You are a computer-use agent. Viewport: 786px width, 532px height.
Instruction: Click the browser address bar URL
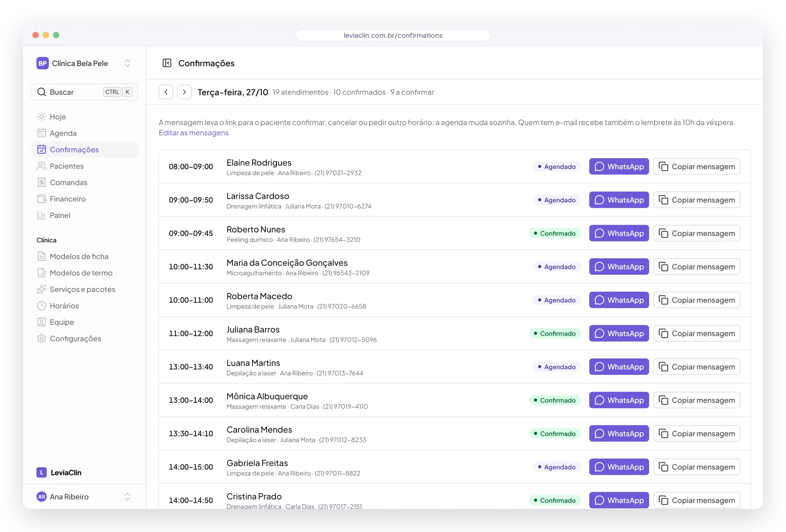[393, 35]
